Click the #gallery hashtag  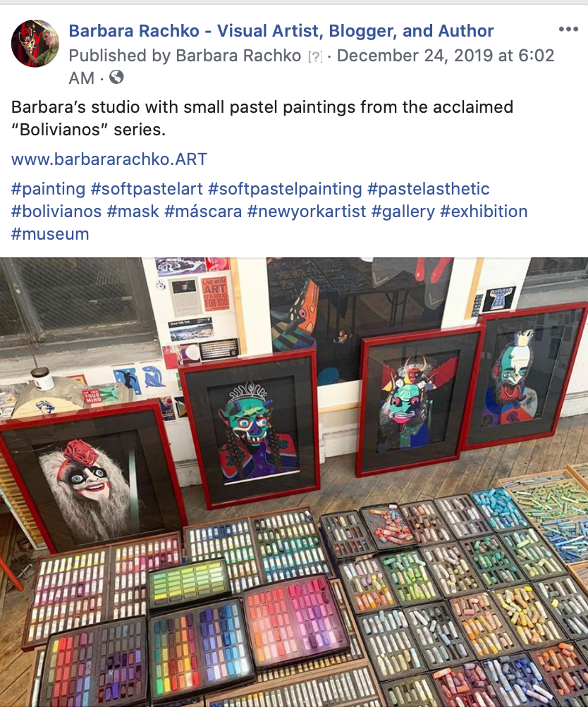tap(403, 211)
